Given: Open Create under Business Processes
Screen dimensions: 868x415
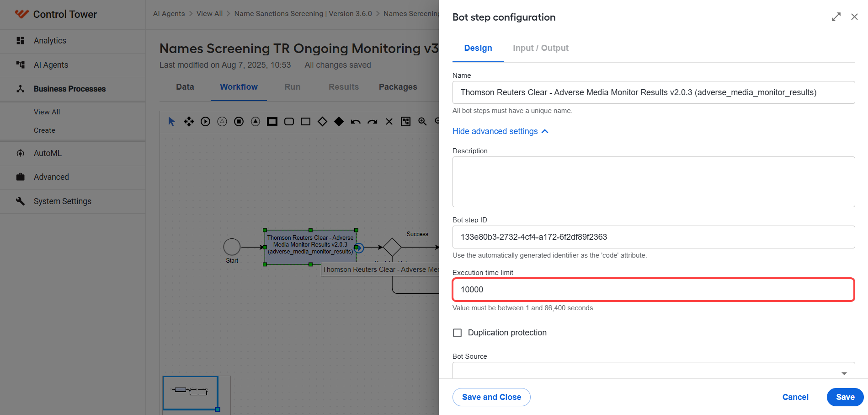Looking at the screenshot, I should pos(44,130).
